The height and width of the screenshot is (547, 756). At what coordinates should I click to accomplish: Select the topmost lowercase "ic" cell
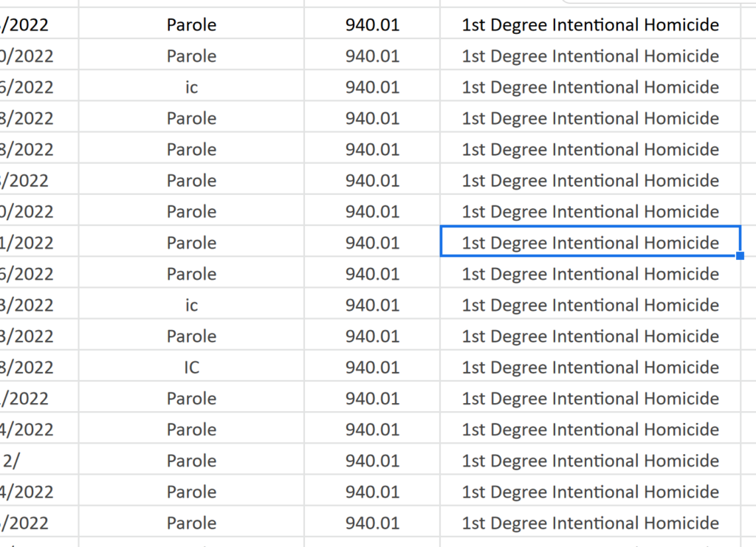click(191, 87)
